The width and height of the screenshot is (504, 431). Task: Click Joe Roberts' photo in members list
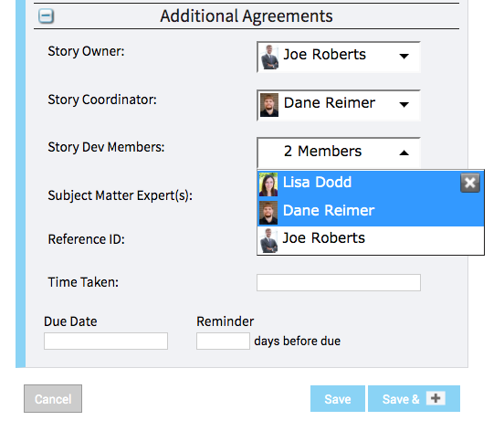click(x=268, y=241)
